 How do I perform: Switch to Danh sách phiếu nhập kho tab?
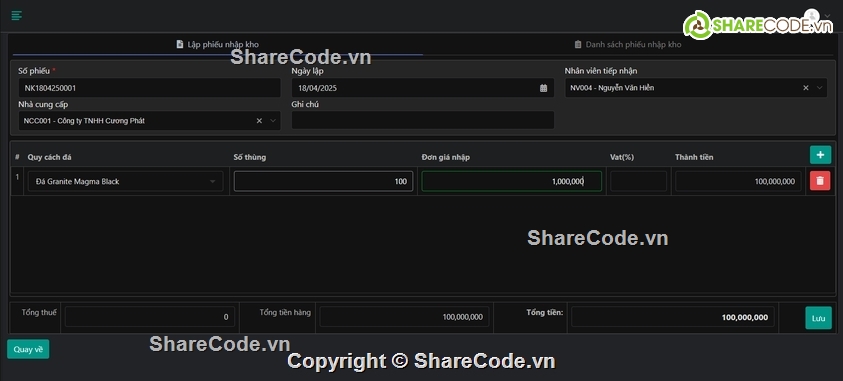(x=628, y=45)
